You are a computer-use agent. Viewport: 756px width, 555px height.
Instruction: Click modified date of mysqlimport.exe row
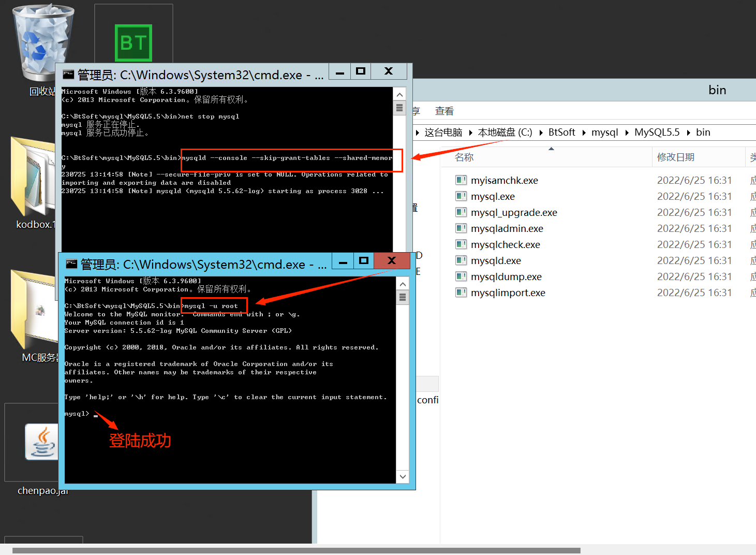694,293
